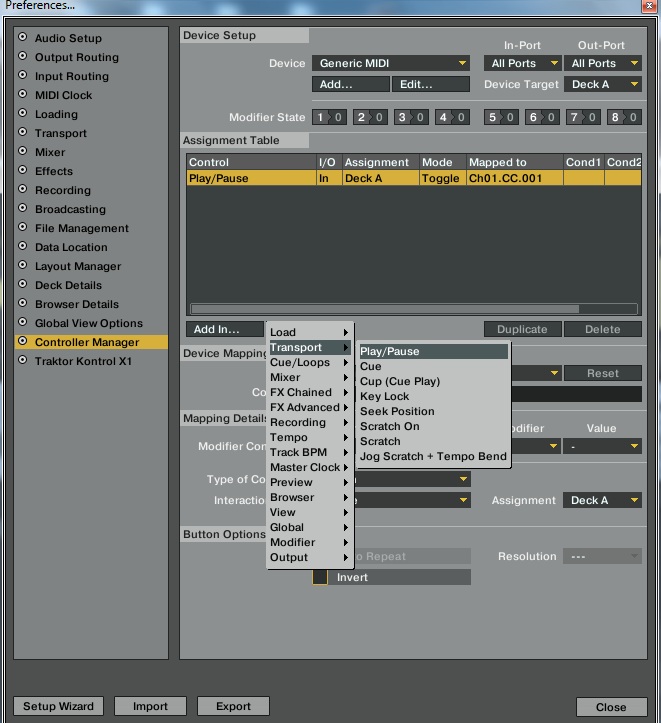Viewport: 661px width, 723px height.
Task: Click Modifier State 8 indicator
Action: click(624, 117)
